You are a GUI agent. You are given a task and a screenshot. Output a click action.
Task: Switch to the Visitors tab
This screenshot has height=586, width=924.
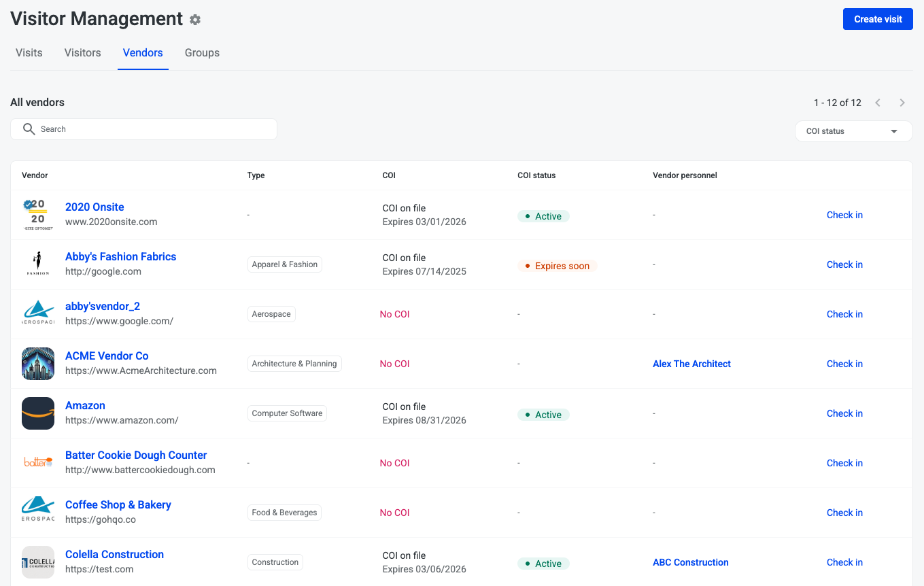point(83,53)
